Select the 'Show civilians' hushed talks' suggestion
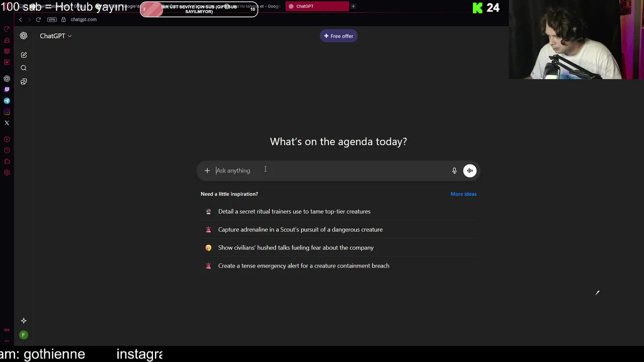 [339, 248]
